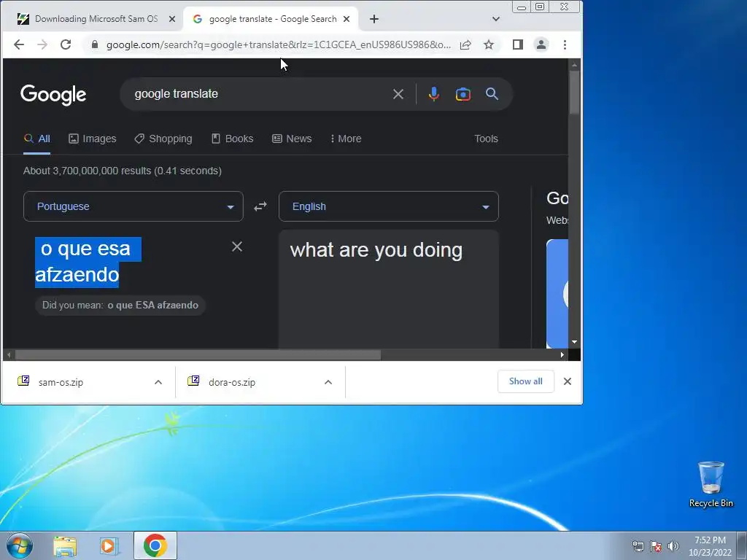Viewport: 747px width, 560px height.
Task: Open the tab search chevron
Action: pos(496,19)
